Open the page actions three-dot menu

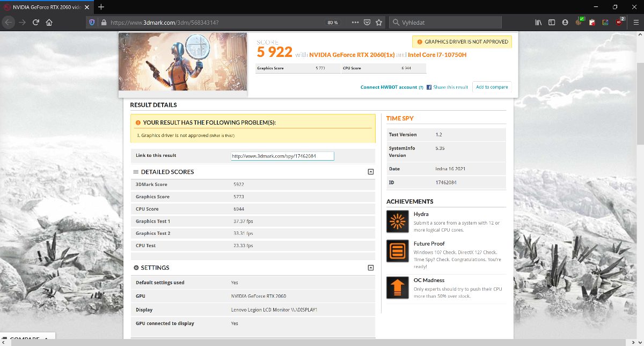(355, 23)
